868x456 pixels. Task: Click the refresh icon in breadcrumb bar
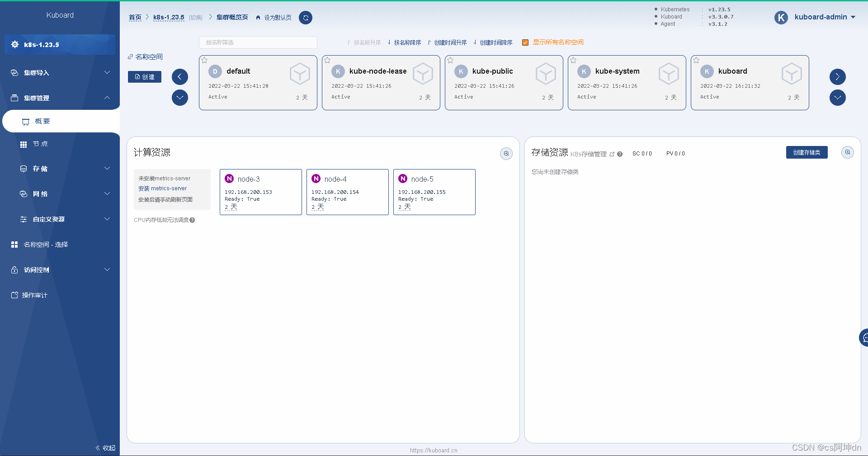coord(306,18)
